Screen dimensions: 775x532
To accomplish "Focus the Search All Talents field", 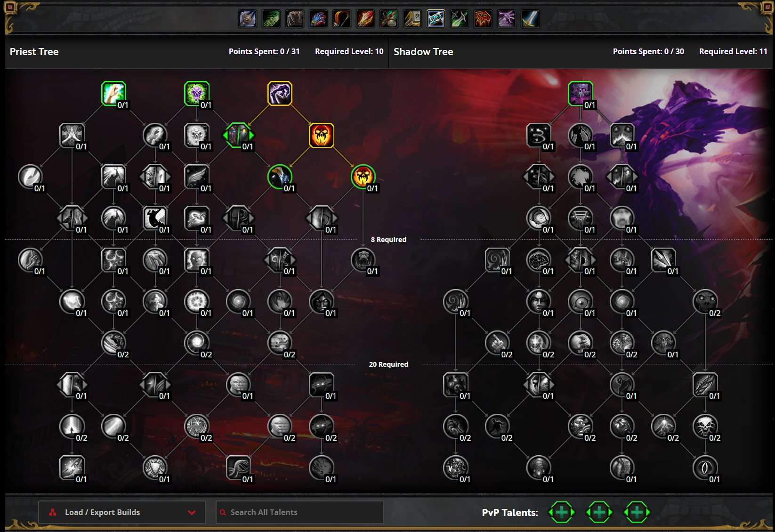I will click(x=300, y=512).
